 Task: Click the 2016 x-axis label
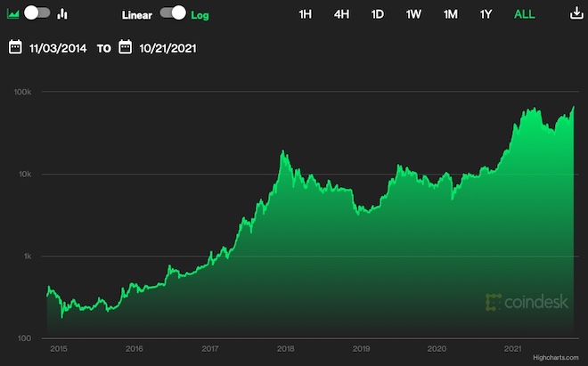[x=135, y=349]
